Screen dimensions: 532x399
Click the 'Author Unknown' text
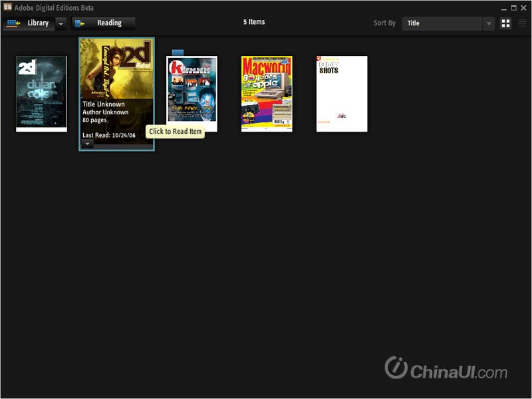[x=106, y=112]
